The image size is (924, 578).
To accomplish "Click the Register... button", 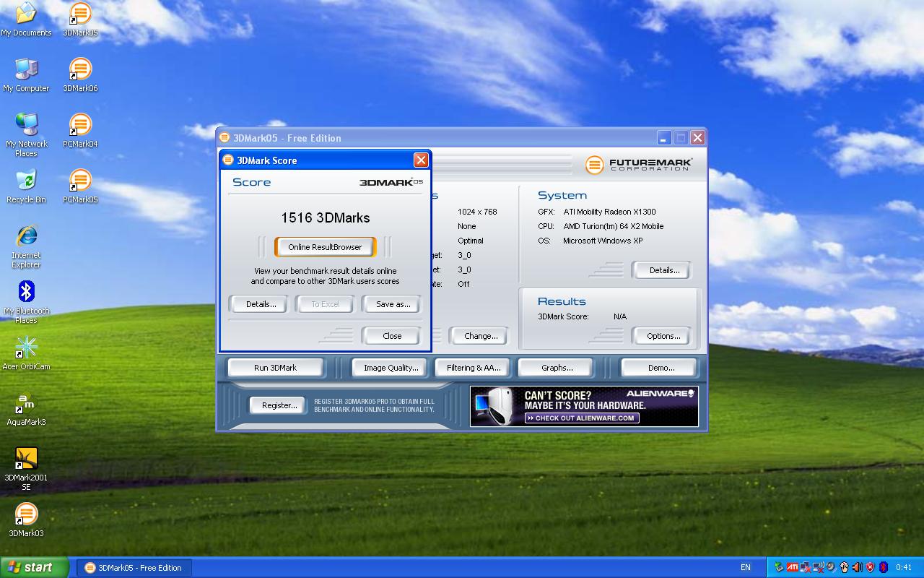I will tap(279, 405).
